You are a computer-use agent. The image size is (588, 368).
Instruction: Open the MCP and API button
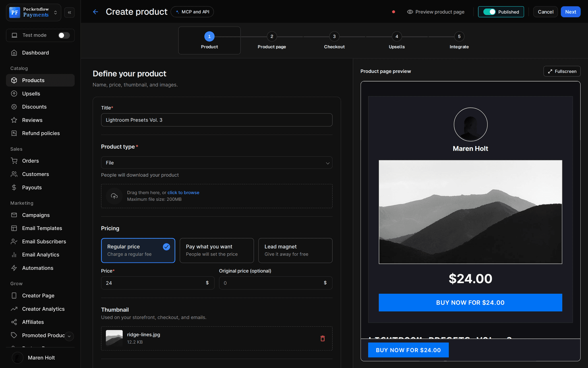[192, 12]
